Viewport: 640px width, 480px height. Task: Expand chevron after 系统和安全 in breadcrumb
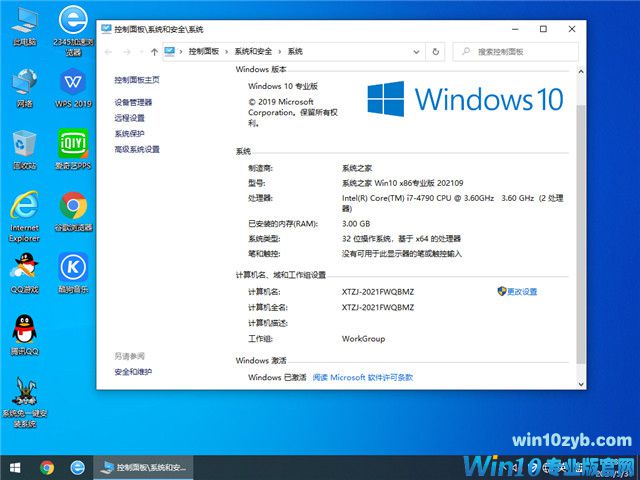280,52
